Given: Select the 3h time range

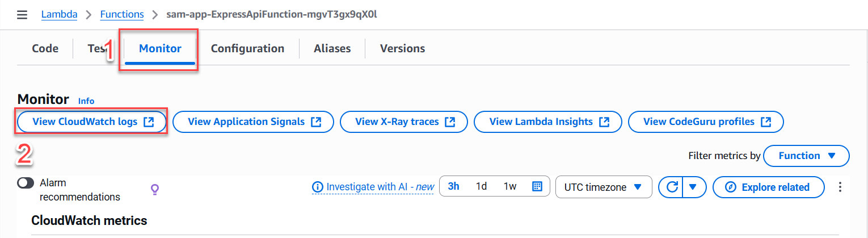Looking at the screenshot, I should click(454, 186).
